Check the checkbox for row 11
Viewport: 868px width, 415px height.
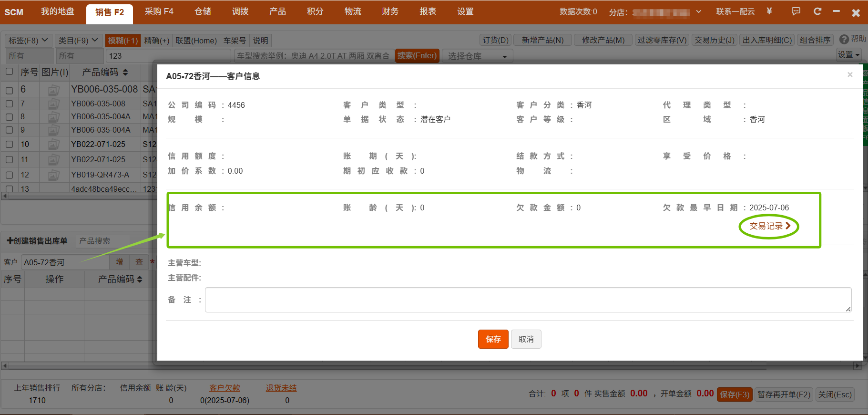pyautogui.click(x=9, y=160)
